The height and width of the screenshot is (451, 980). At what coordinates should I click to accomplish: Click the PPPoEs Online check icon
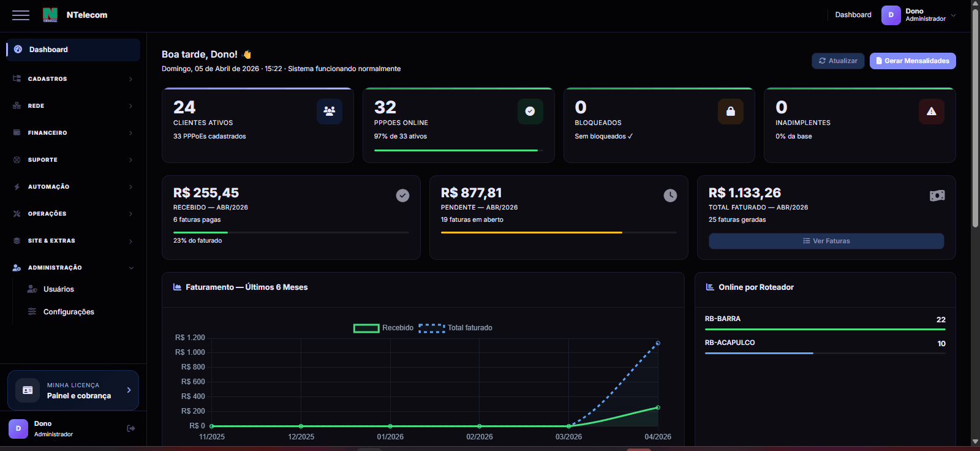click(x=530, y=112)
